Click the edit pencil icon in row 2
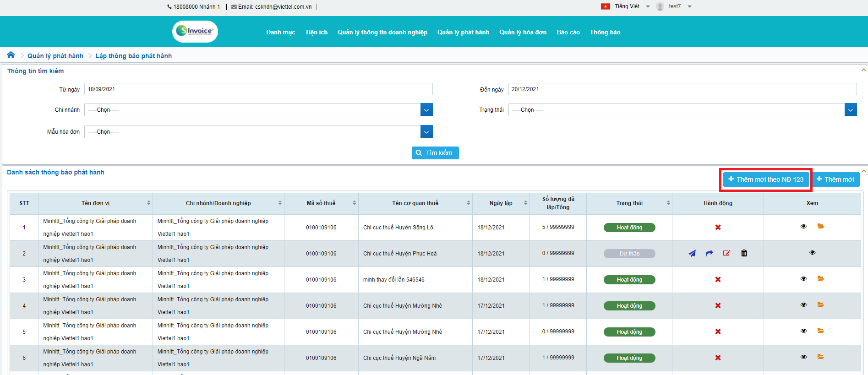The height and width of the screenshot is (375, 868). (726, 253)
